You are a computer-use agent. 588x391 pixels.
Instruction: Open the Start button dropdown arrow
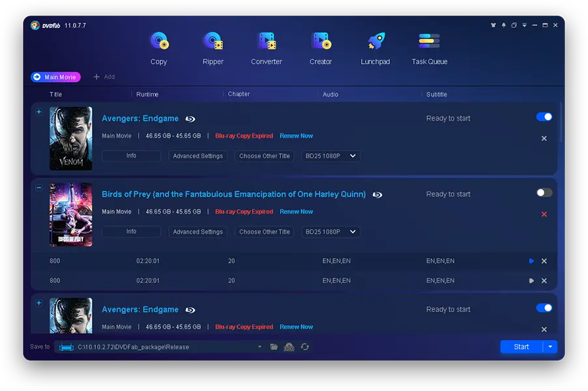550,347
